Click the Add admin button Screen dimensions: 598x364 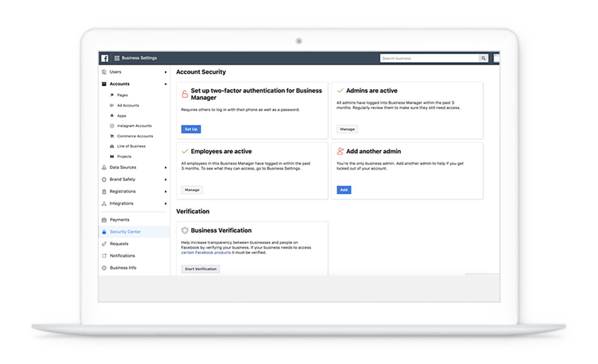click(344, 190)
